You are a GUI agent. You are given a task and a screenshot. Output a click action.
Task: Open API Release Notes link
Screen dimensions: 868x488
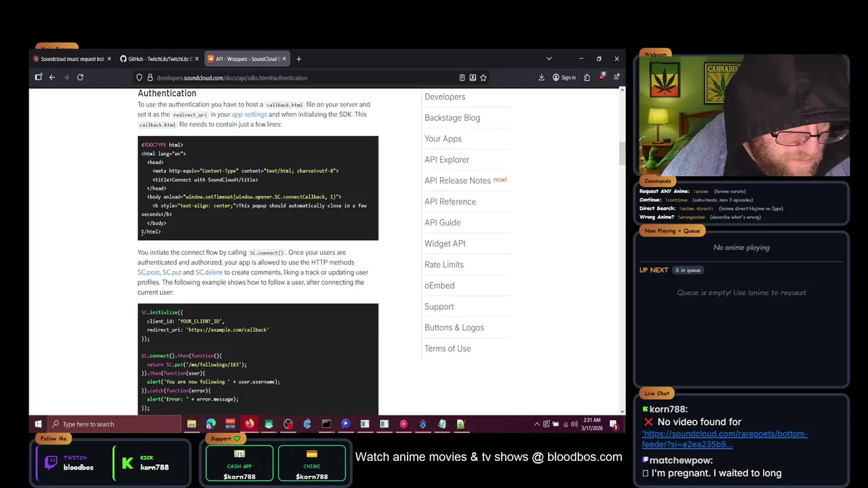click(458, 181)
